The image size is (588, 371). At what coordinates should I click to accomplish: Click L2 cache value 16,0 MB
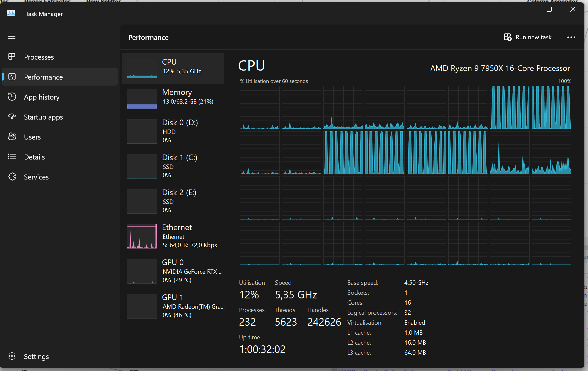[415, 343]
